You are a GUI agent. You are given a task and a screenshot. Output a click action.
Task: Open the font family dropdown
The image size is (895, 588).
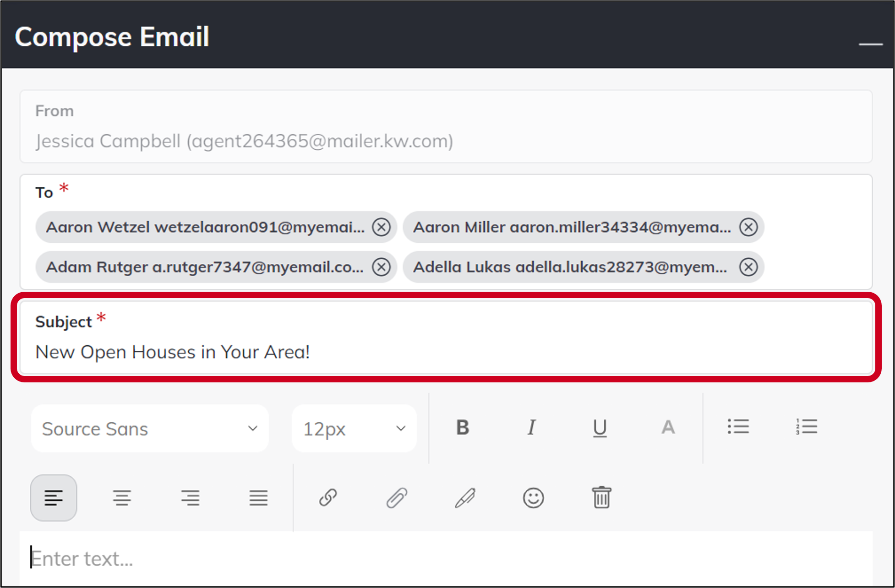tap(149, 428)
